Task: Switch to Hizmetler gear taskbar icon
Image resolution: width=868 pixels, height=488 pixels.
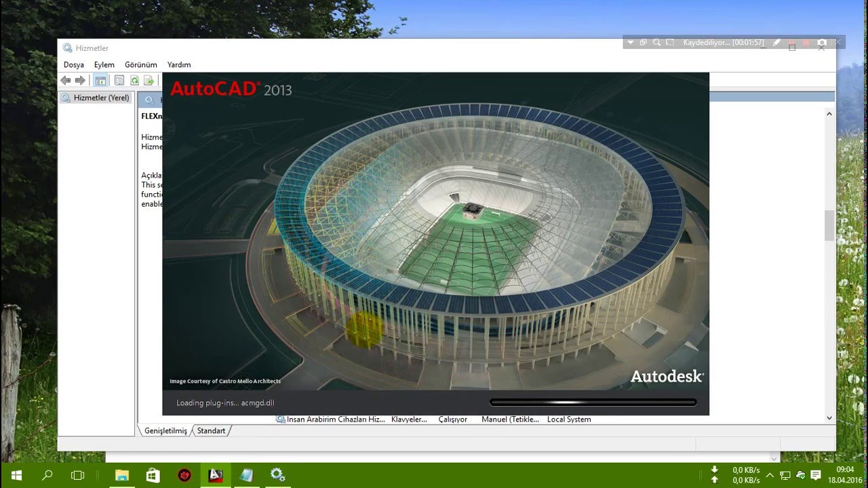Action: coord(277,475)
